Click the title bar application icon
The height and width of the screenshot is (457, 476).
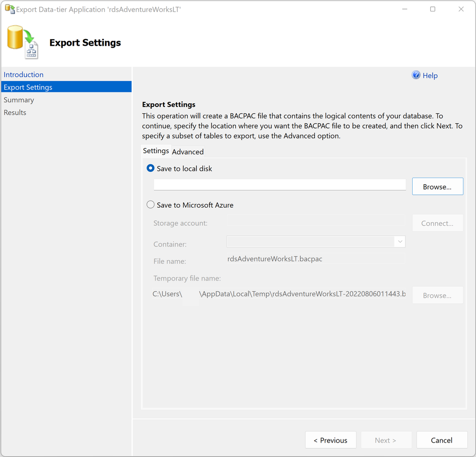pyautogui.click(x=10, y=9)
